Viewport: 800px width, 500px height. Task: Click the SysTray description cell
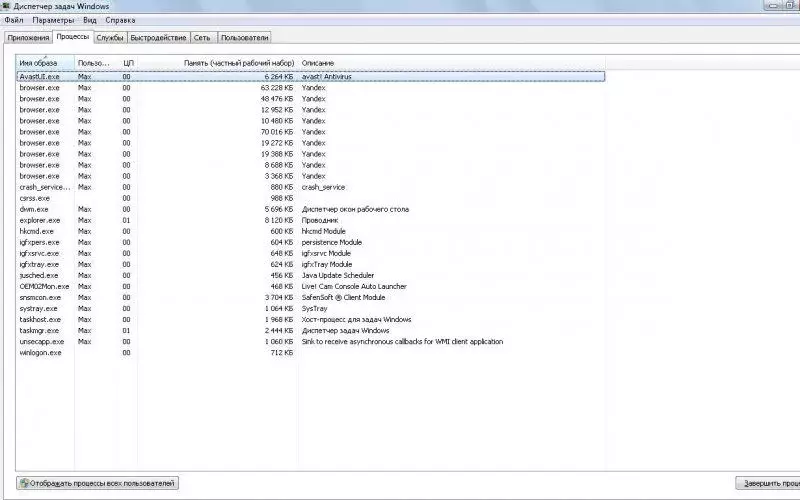point(314,309)
